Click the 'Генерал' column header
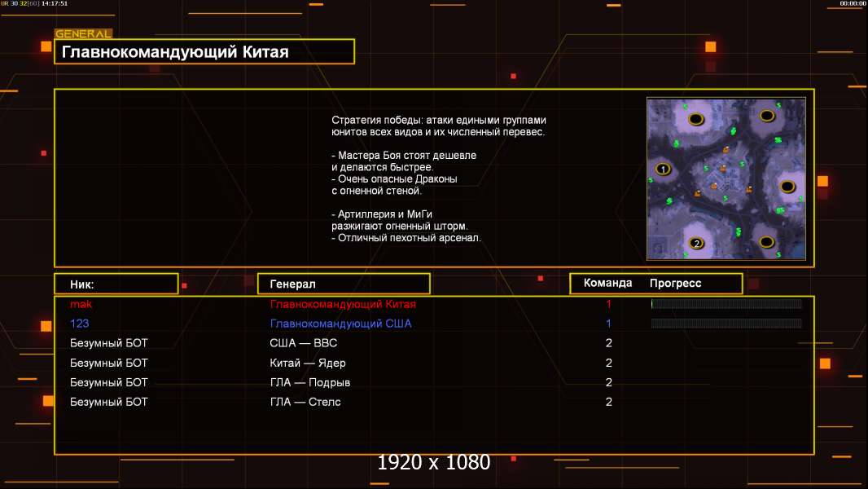Image resolution: width=868 pixels, height=489 pixels. (x=344, y=284)
